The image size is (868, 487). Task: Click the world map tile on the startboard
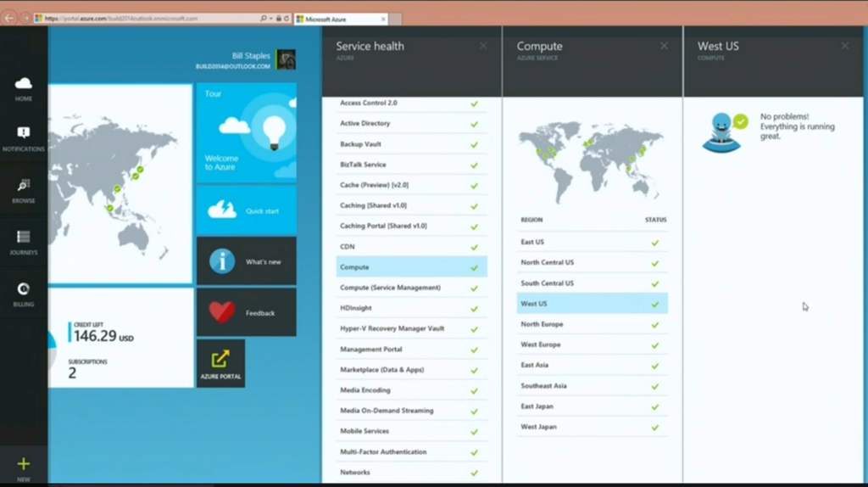point(120,184)
